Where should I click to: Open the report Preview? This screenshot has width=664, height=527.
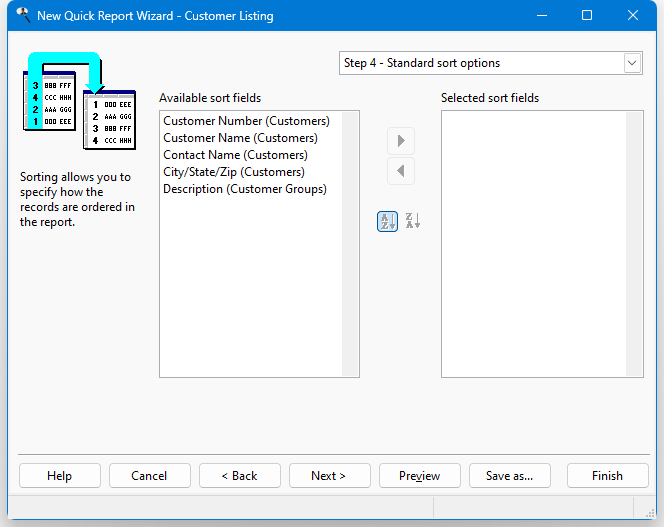[x=420, y=476]
